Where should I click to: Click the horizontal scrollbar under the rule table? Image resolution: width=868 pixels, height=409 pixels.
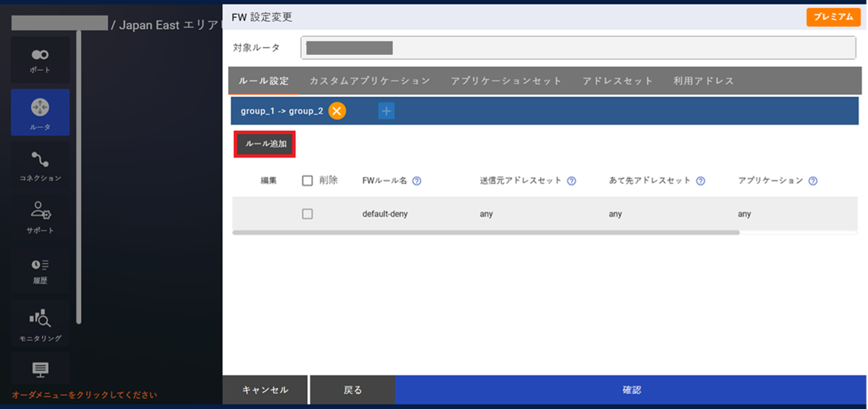pos(486,232)
